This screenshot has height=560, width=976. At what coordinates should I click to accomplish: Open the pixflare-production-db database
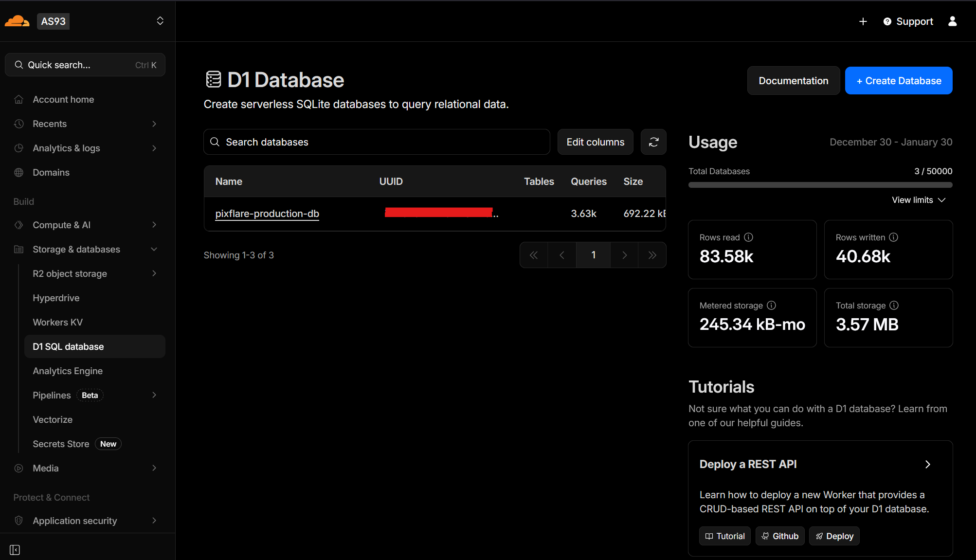tap(267, 213)
